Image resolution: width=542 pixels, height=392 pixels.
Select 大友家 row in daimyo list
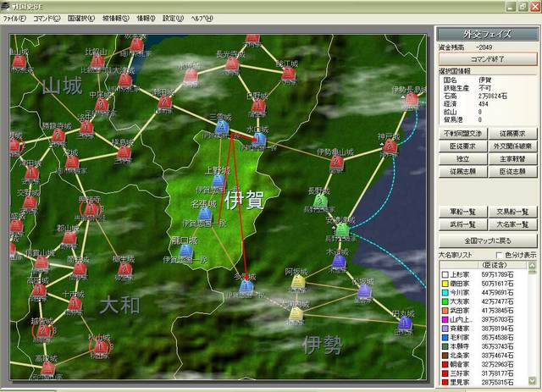484,301
